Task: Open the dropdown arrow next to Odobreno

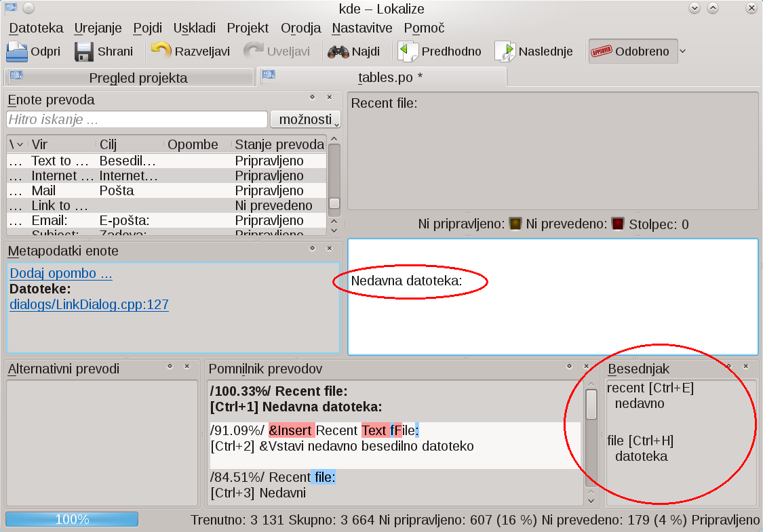Action: click(683, 52)
